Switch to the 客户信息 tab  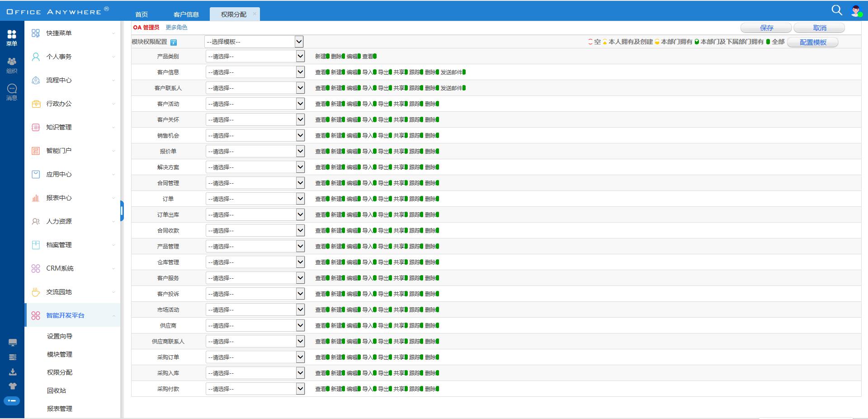(186, 14)
